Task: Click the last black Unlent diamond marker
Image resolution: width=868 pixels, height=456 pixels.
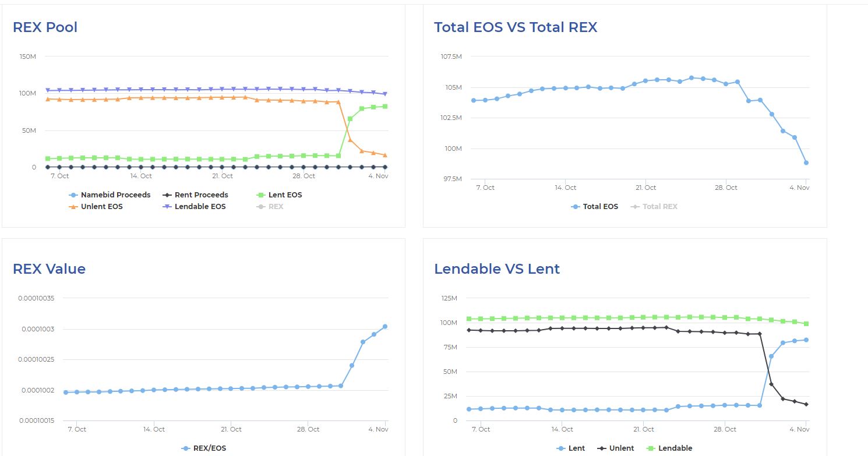Action: coord(806,404)
